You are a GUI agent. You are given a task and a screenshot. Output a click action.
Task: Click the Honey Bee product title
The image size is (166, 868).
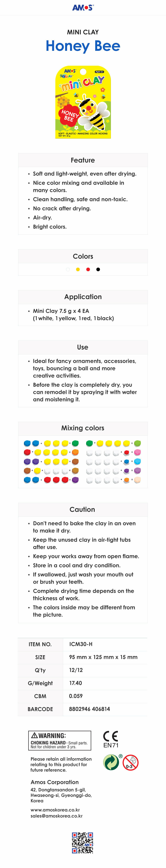pos(83,46)
